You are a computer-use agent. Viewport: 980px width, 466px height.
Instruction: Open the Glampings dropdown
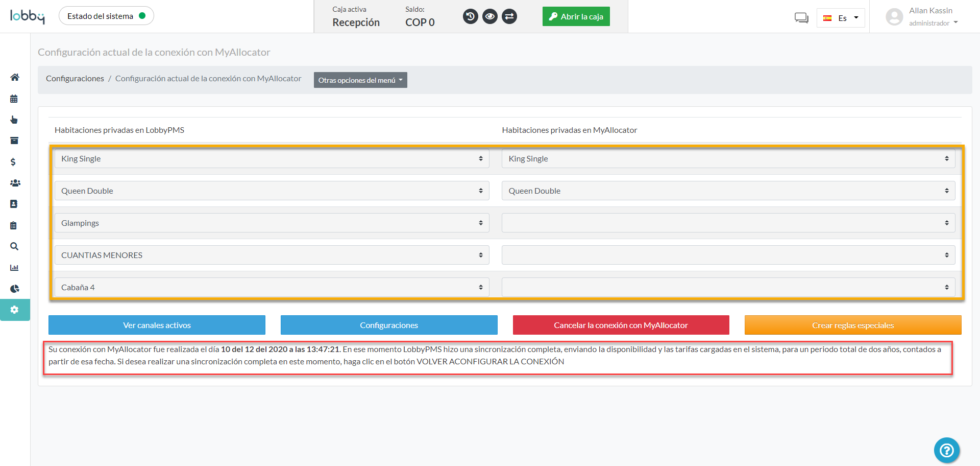tap(272, 223)
